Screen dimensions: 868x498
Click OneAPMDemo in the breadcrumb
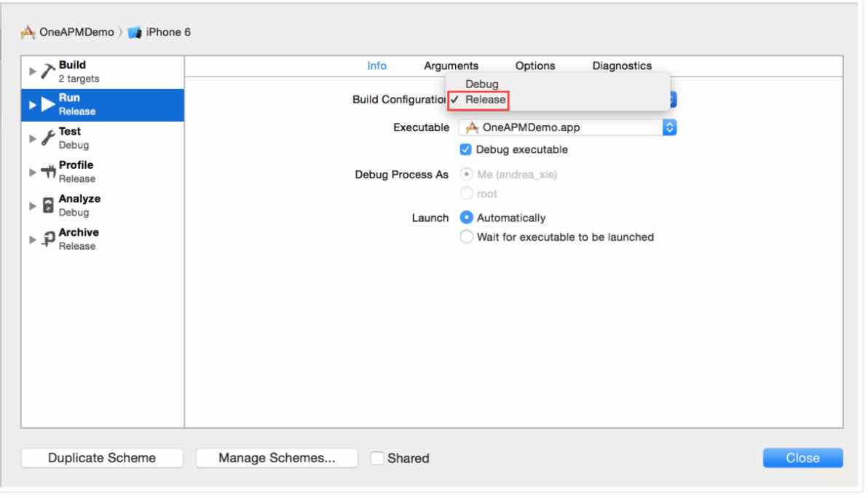(76, 32)
